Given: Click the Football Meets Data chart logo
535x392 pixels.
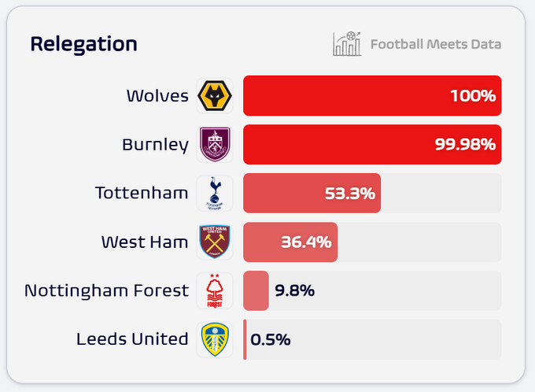Looking at the screenshot, I should click(x=347, y=44).
